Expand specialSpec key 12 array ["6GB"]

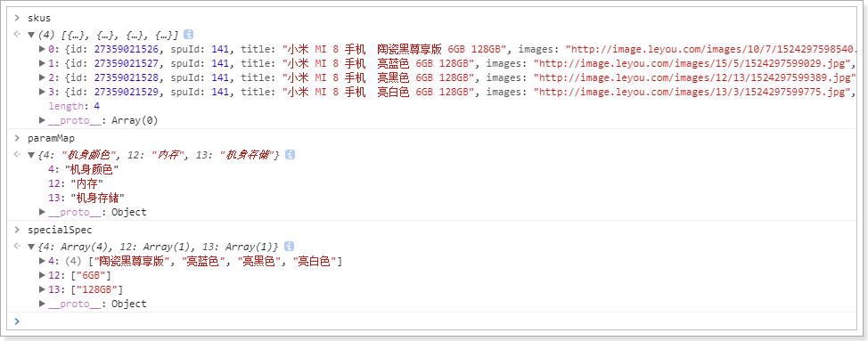43,275
